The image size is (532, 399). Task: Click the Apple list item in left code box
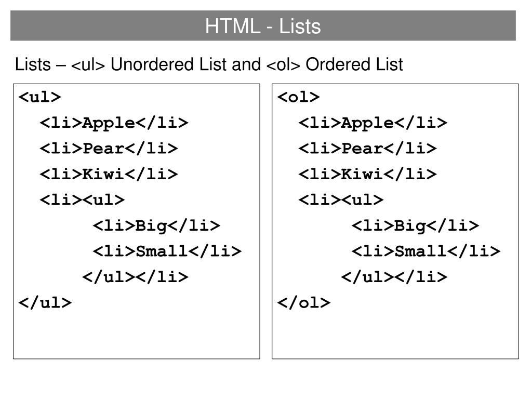pyautogui.click(x=114, y=123)
